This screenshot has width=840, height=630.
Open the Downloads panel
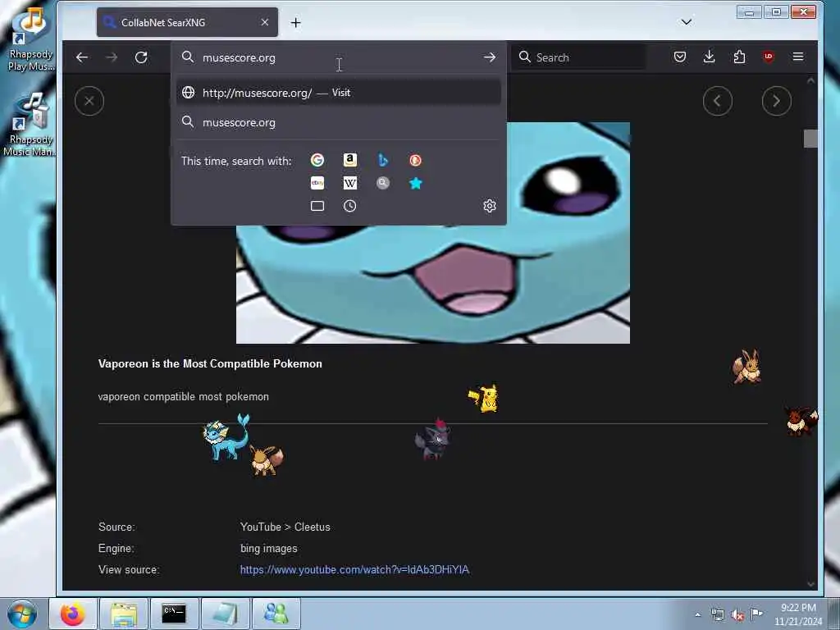tap(710, 57)
